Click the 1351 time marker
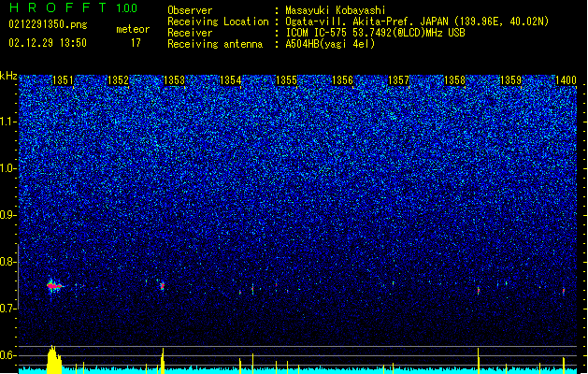Viewport: 588px width, 374px height. (x=63, y=80)
